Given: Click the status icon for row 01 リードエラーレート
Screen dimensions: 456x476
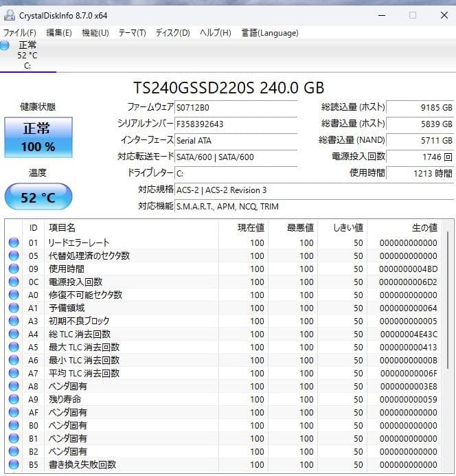Looking at the screenshot, I should coord(14,242).
